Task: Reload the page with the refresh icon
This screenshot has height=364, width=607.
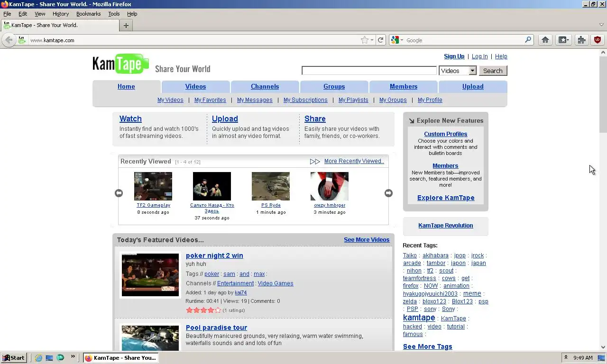Action: pyautogui.click(x=380, y=40)
